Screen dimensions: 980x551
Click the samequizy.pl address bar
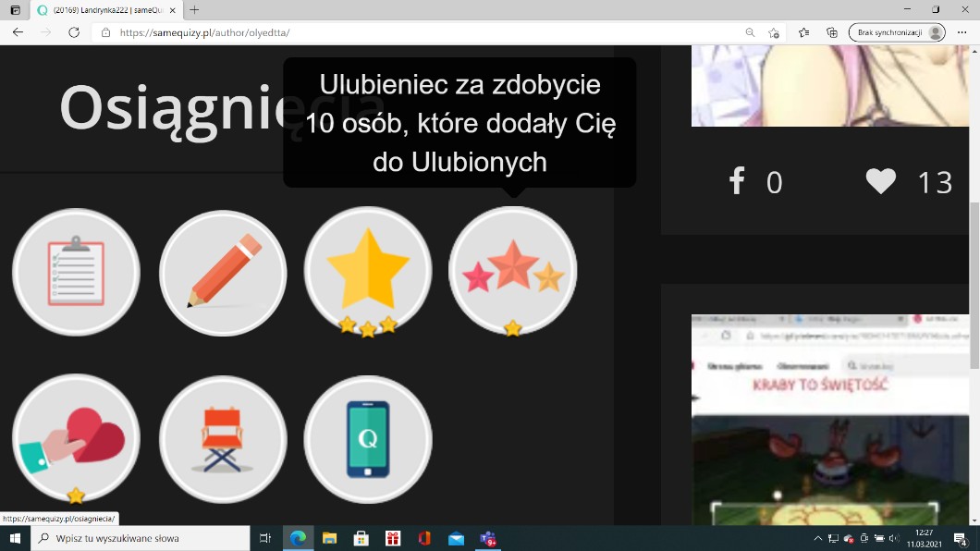point(416,32)
